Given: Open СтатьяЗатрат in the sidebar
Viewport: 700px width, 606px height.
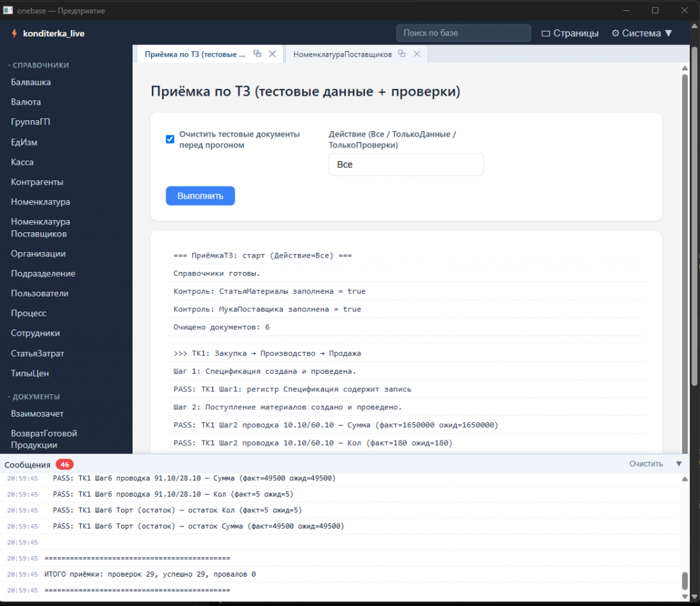Looking at the screenshot, I should 38,353.
